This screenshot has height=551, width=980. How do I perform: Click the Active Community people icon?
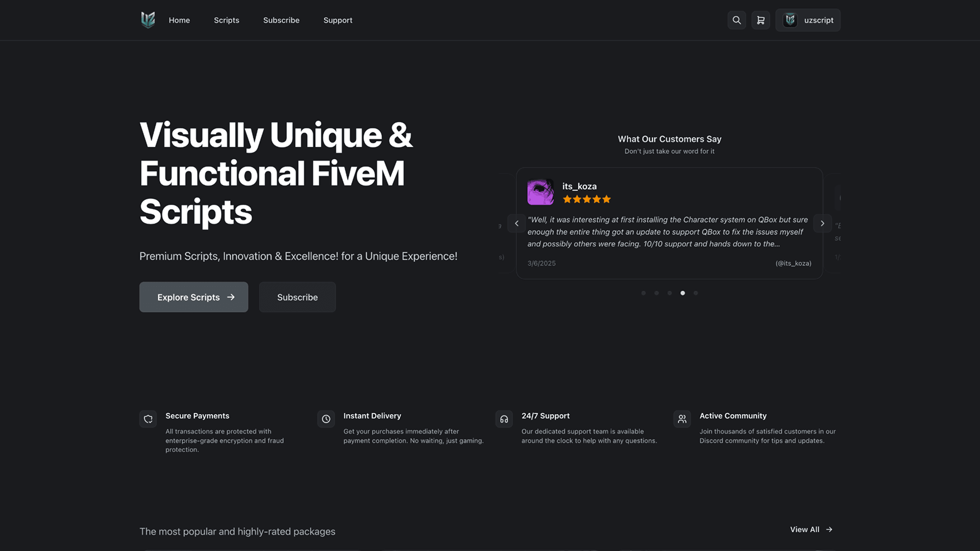tap(682, 419)
